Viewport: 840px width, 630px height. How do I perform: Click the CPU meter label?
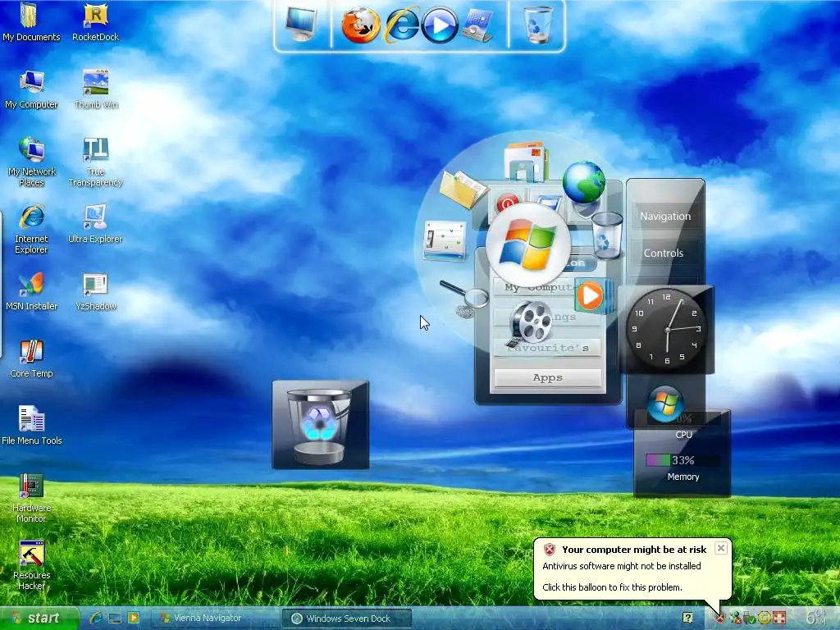click(683, 435)
